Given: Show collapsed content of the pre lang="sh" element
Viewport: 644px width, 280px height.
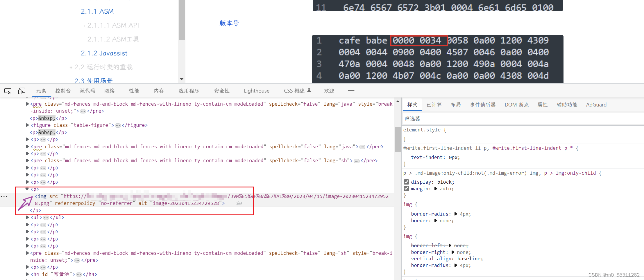Looking at the screenshot, I should click(x=357, y=160).
